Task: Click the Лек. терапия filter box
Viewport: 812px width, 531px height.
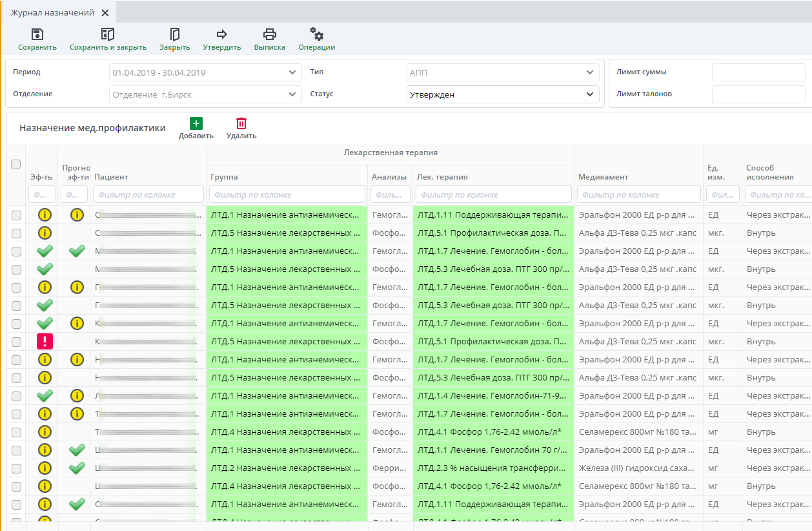Action: point(494,194)
